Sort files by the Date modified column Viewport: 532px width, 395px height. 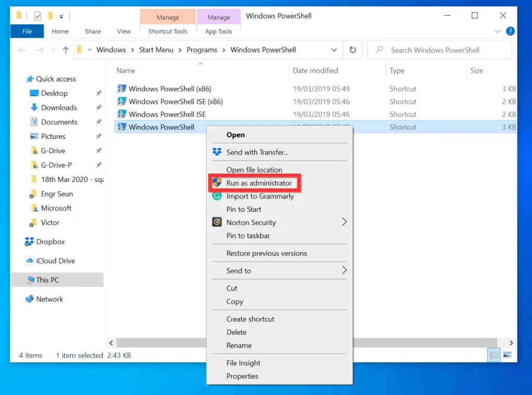tap(315, 71)
